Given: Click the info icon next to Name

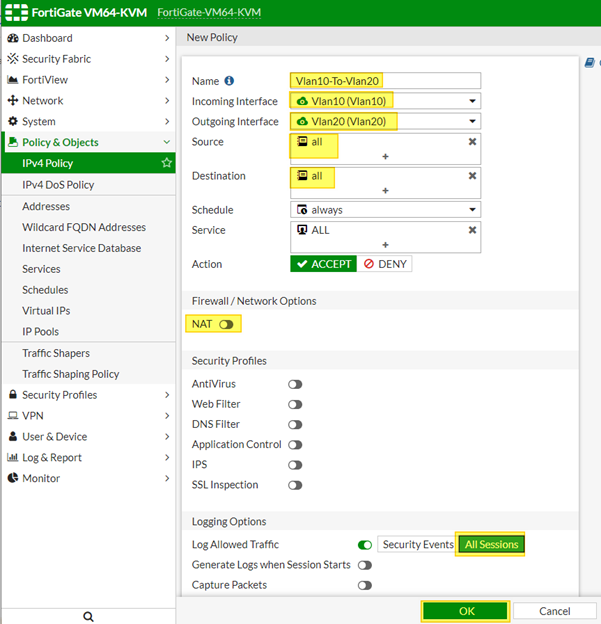Looking at the screenshot, I should (229, 81).
